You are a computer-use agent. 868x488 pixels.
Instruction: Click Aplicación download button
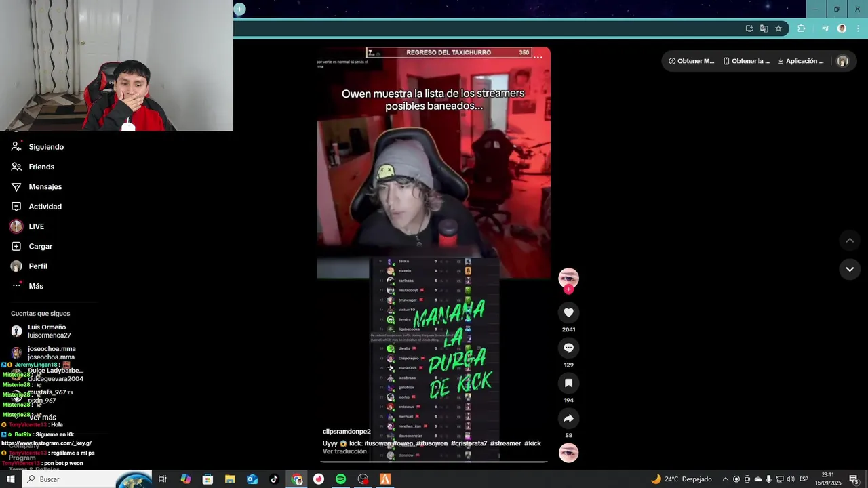pos(801,61)
